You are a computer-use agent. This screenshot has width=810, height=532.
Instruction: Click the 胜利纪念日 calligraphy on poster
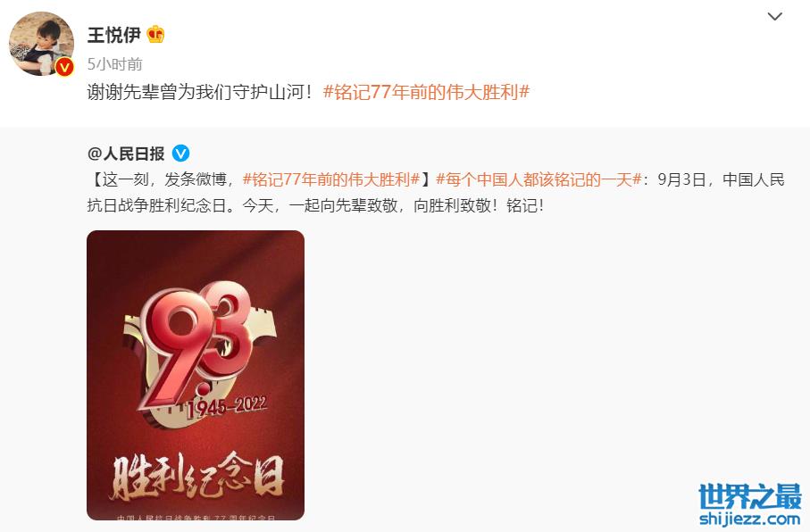click(196, 476)
